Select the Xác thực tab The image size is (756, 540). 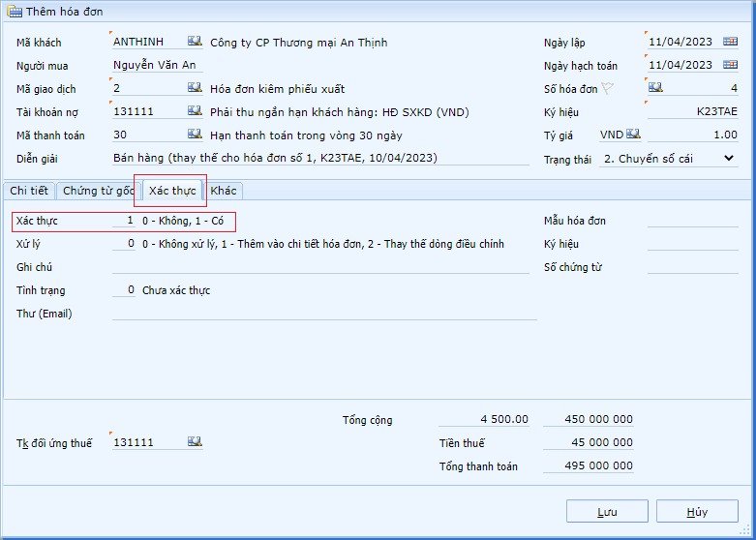pos(172,191)
